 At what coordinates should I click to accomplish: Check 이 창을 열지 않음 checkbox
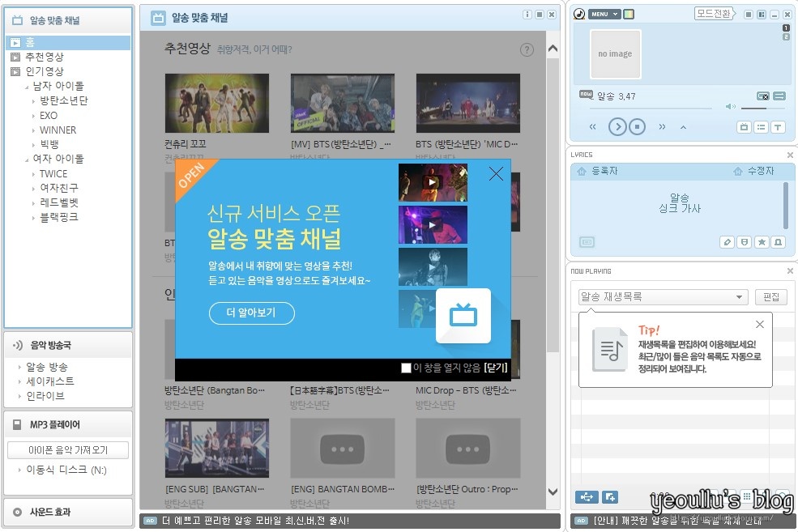click(x=406, y=368)
